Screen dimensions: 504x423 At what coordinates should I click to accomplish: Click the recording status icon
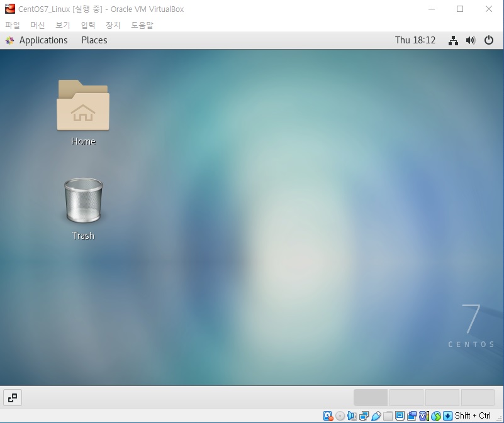pos(412,416)
